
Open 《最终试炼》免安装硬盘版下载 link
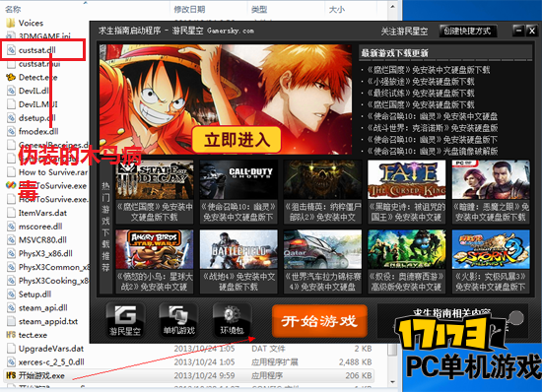click(x=421, y=93)
